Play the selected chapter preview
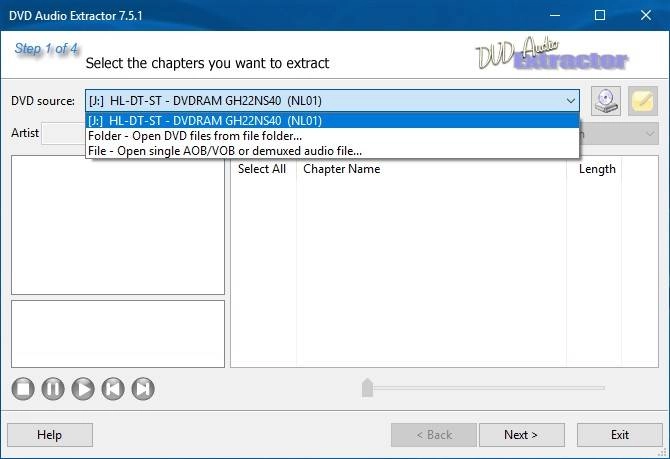 pos(83,389)
